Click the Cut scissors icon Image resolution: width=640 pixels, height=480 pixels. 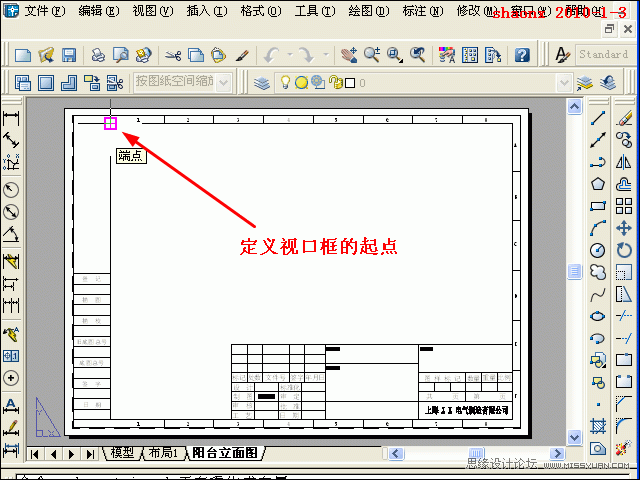173,55
